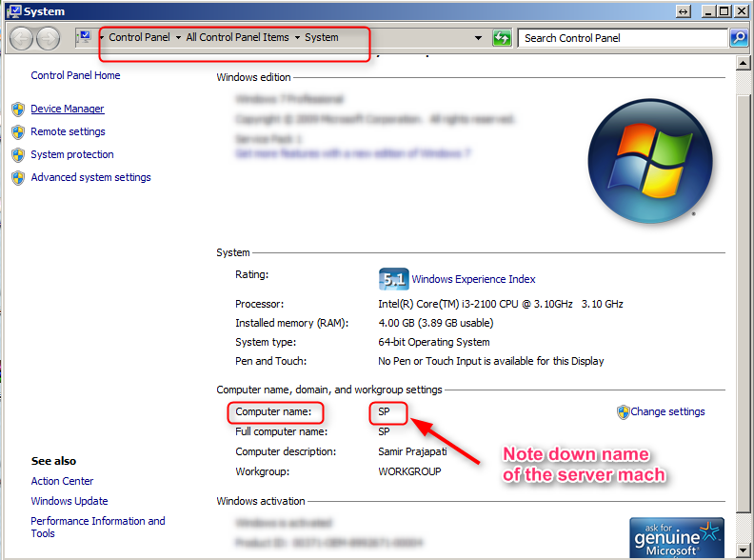754x560 pixels.
Task: Open Action Center link
Action: point(62,481)
